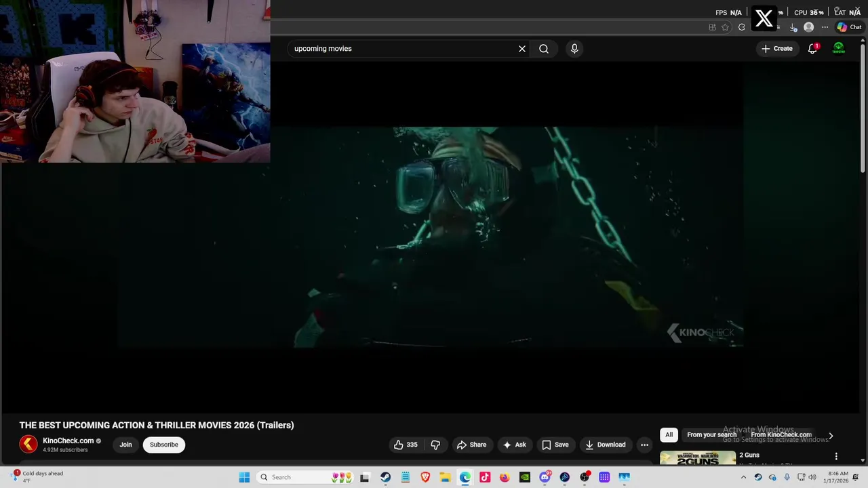
Task: Save the video to a playlist
Action: (555, 445)
